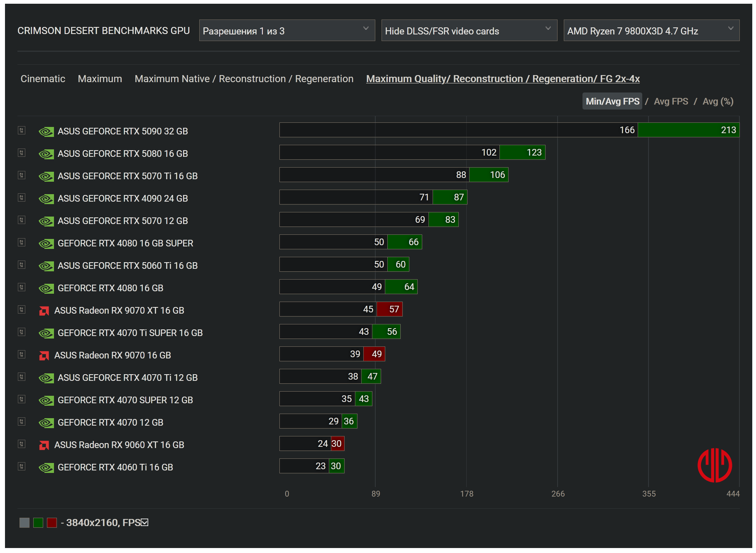Expand the Hide DLSS/FSR video cards dropdown

[469, 31]
